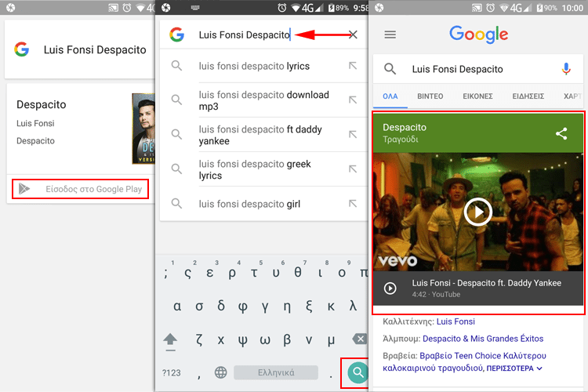Viewport: 588px width, 392px height.
Task: Tap small play icon beside video title
Action: tap(390, 288)
